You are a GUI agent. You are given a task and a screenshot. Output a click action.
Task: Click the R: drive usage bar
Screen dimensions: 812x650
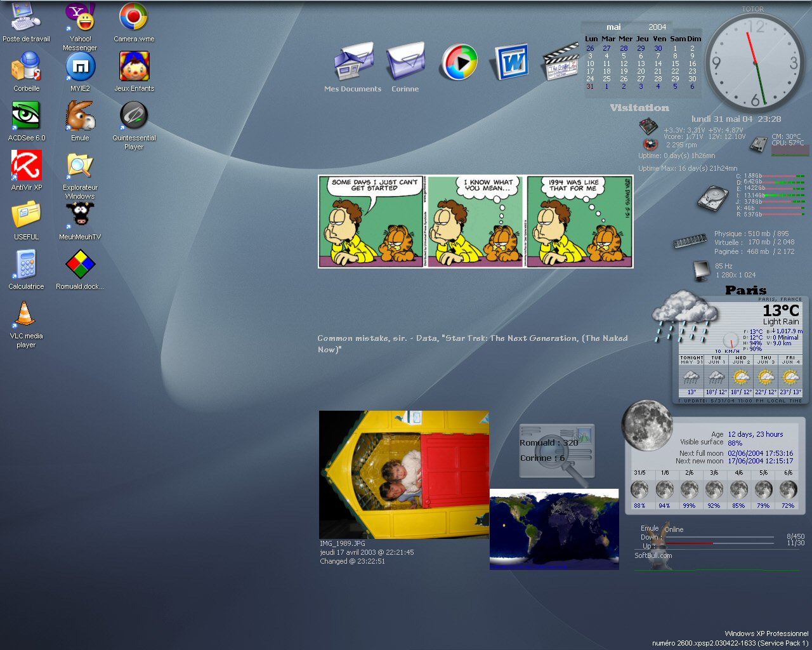coord(783,215)
